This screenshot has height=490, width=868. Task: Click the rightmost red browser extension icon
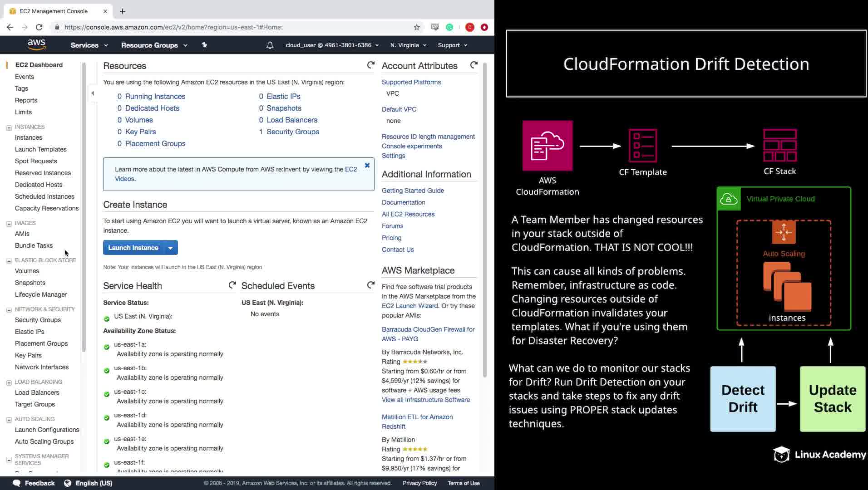(484, 27)
